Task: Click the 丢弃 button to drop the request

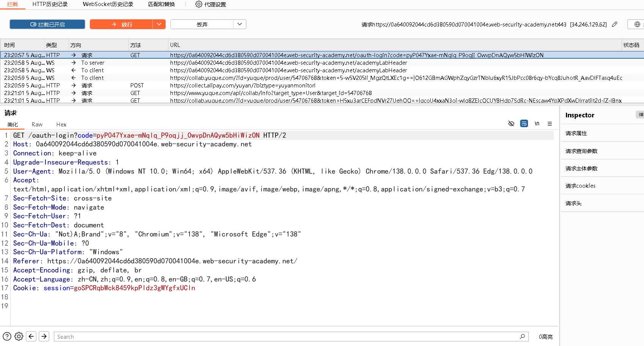Action: coord(203,24)
